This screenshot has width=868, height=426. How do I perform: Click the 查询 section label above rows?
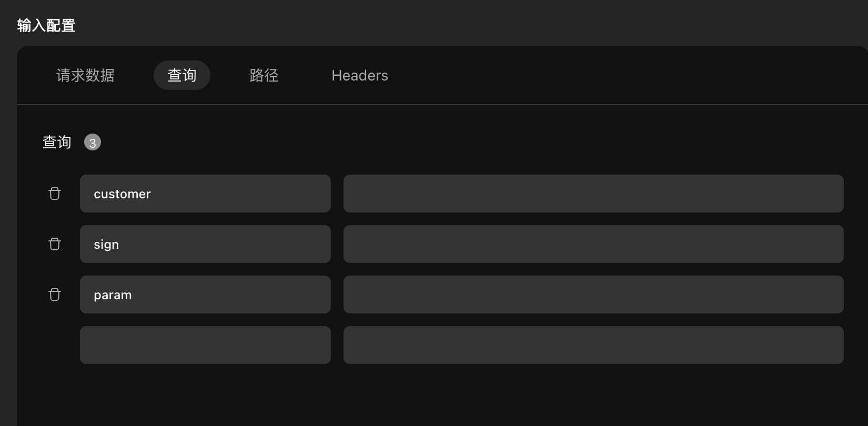point(57,142)
